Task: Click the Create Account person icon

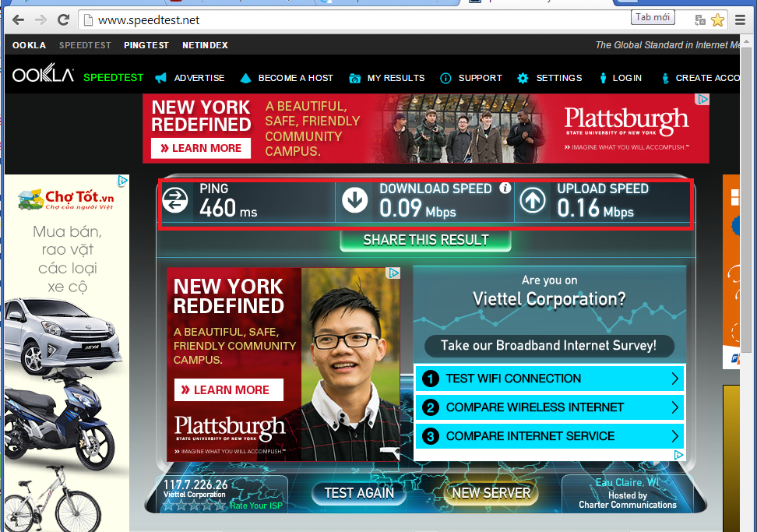Action: (x=665, y=78)
